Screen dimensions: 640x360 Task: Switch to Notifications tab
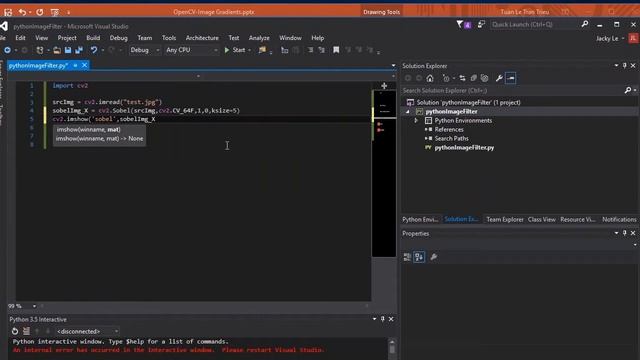pyautogui.click(x=619, y=219)
